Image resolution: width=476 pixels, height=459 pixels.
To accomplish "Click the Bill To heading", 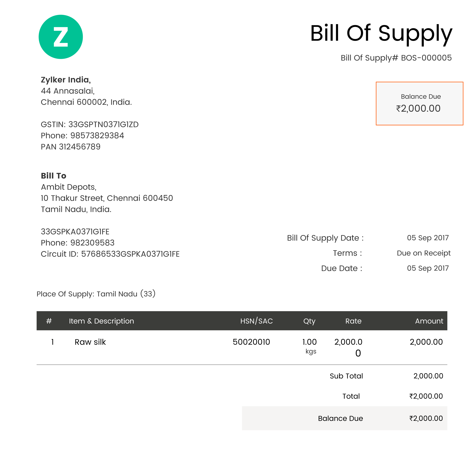I will pyautogui.click(x=53, y=175).
